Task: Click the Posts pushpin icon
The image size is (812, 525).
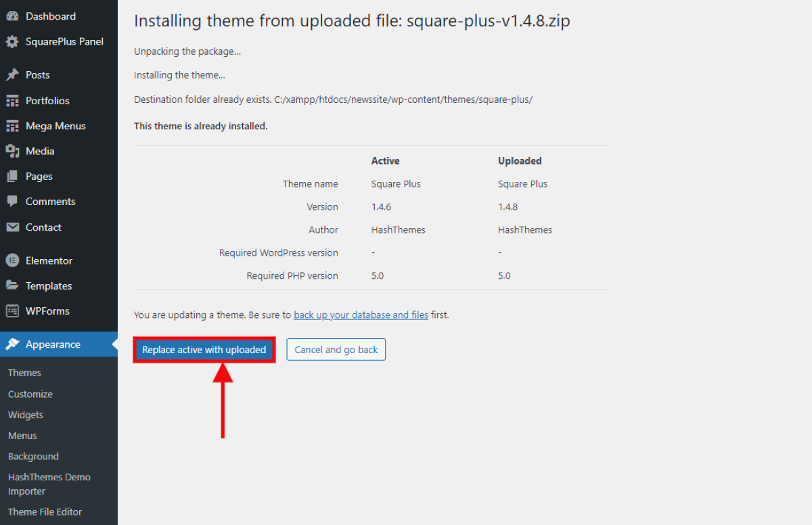Action: click(x=12, y=75)
